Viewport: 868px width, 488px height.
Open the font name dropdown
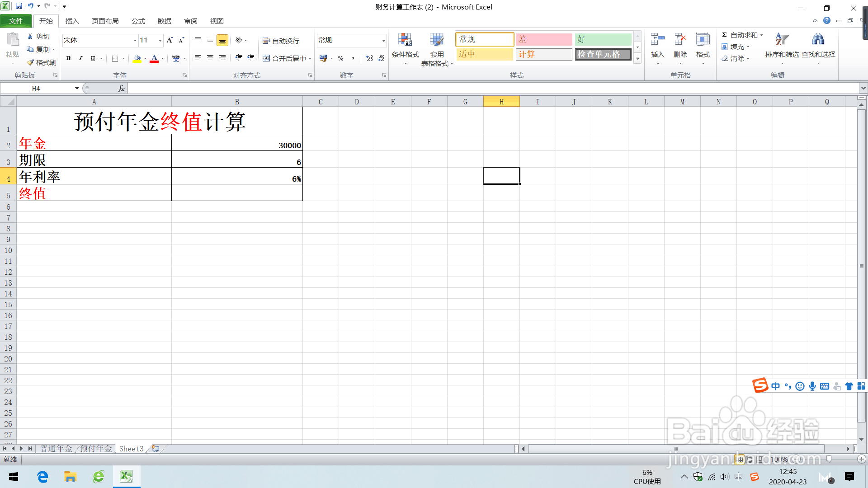pos(135,41)
